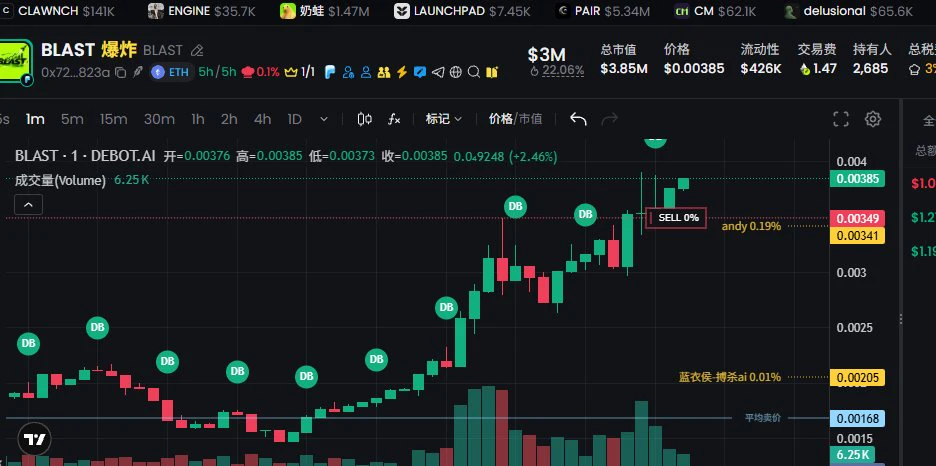Click the yellow lightning bolt icon

(x=402, y=72)
